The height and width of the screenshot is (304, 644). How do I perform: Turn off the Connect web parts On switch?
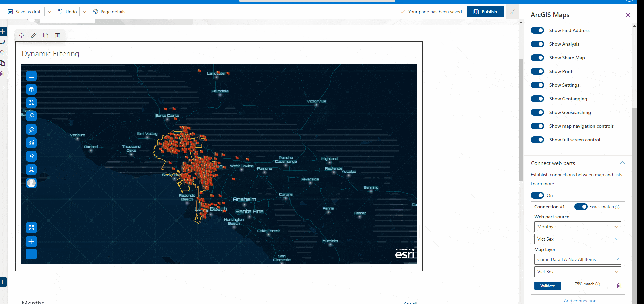click(x=537, y=195)
